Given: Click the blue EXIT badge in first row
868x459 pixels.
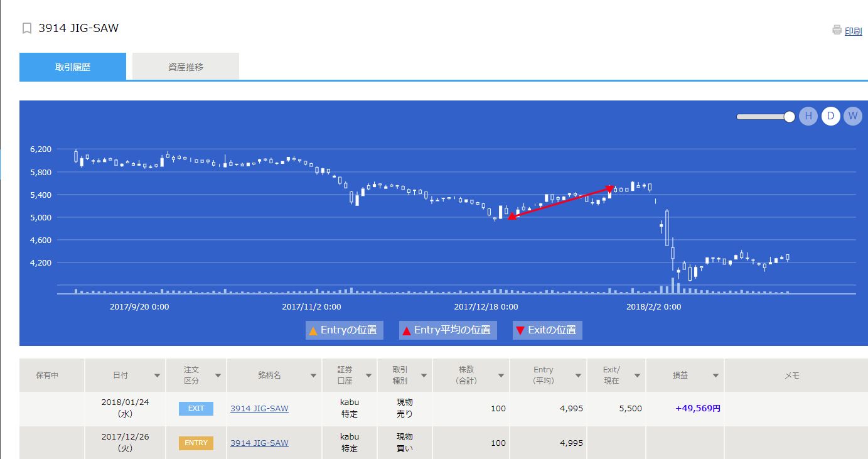Looking at the screenshot, I should (196, 408).
